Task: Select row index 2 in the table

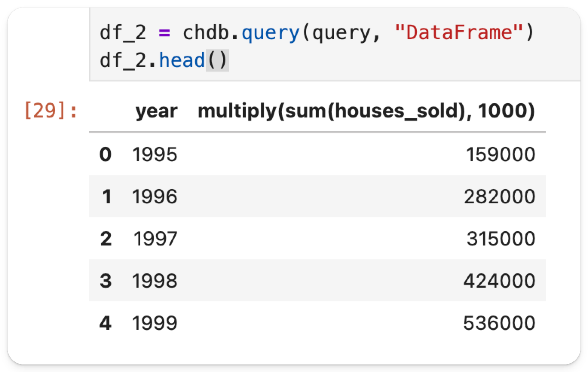Action: point(106,239)
